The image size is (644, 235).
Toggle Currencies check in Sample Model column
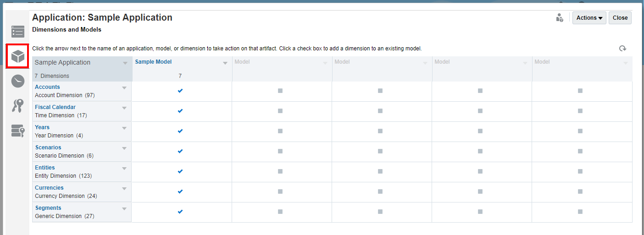180,191
